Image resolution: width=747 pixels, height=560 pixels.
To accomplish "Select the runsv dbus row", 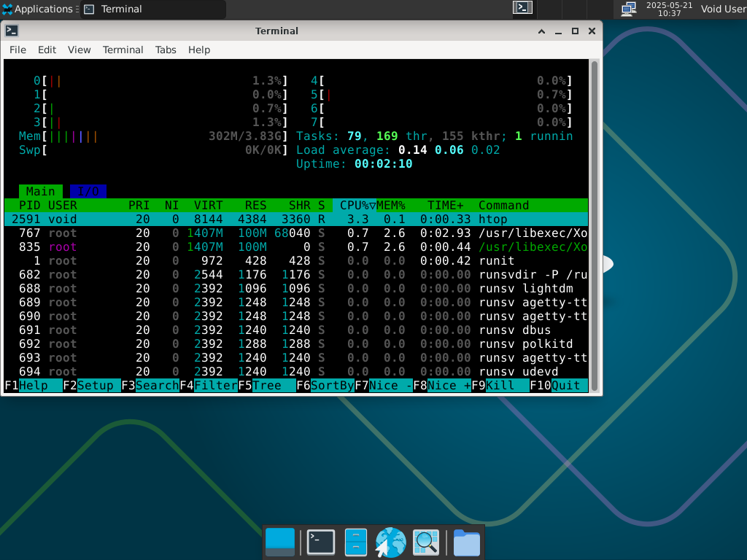I will [x=296, y=330].
